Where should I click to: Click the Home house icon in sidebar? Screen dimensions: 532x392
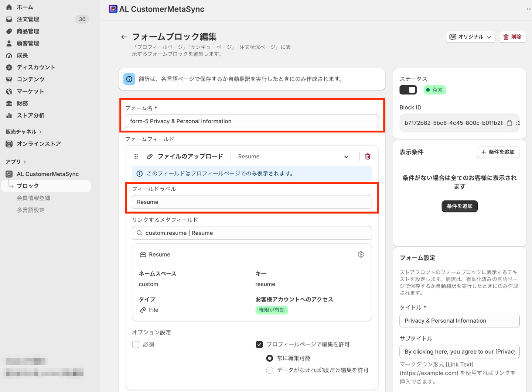pos(9,7)
